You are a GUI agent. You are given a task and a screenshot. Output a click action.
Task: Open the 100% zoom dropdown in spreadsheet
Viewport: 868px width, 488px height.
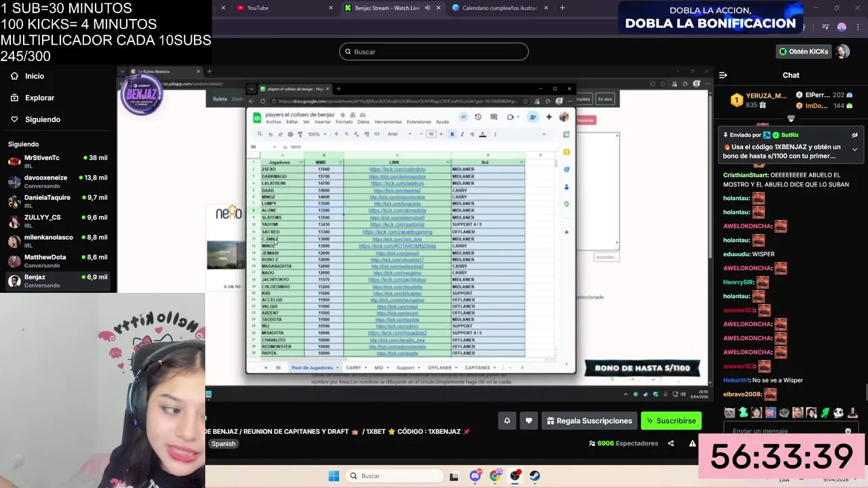[x=316, y=134]
